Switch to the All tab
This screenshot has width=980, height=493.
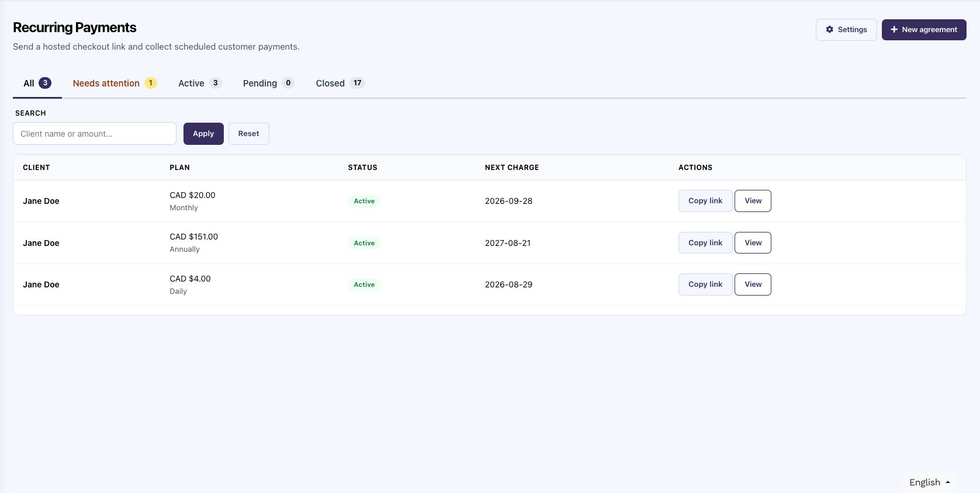pyautogui.click(x=37, y=83)
